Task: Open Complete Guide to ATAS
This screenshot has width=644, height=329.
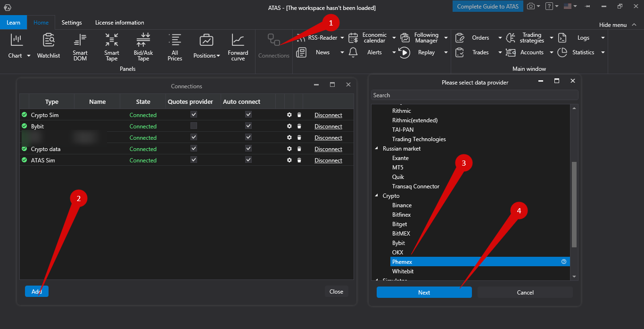Action: pos(488,6)
